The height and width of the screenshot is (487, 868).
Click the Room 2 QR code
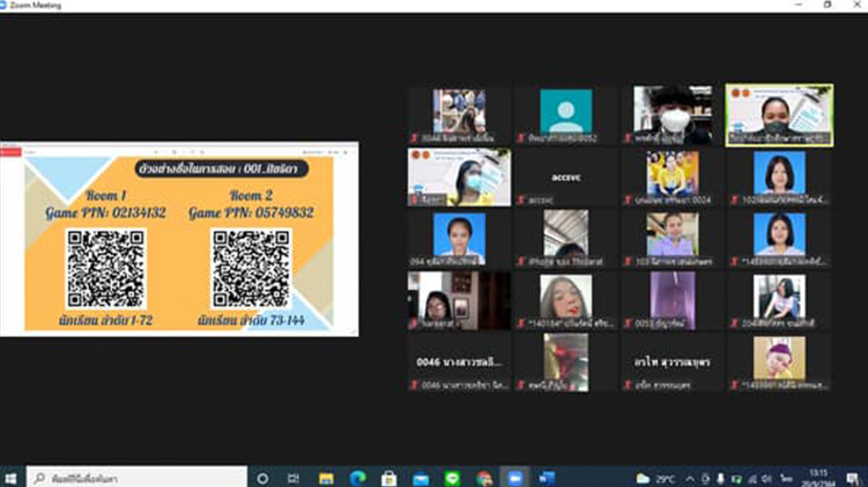[x=251, y=269]
